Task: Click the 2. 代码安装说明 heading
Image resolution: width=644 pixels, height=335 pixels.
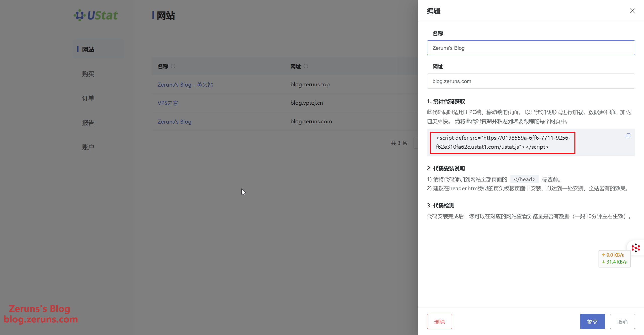Action: (x=446, y=169)
